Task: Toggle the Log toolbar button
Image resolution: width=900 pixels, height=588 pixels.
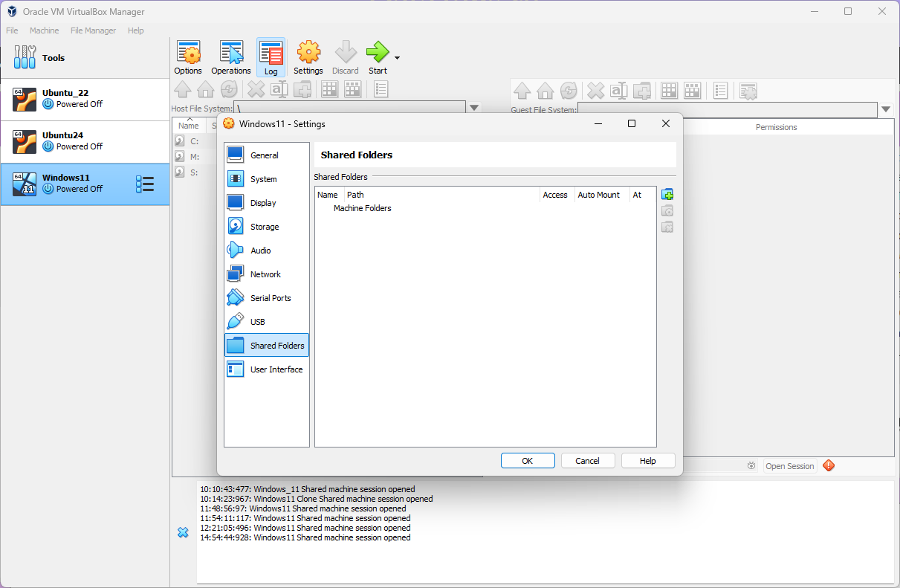Action: [x=271, y=58]
